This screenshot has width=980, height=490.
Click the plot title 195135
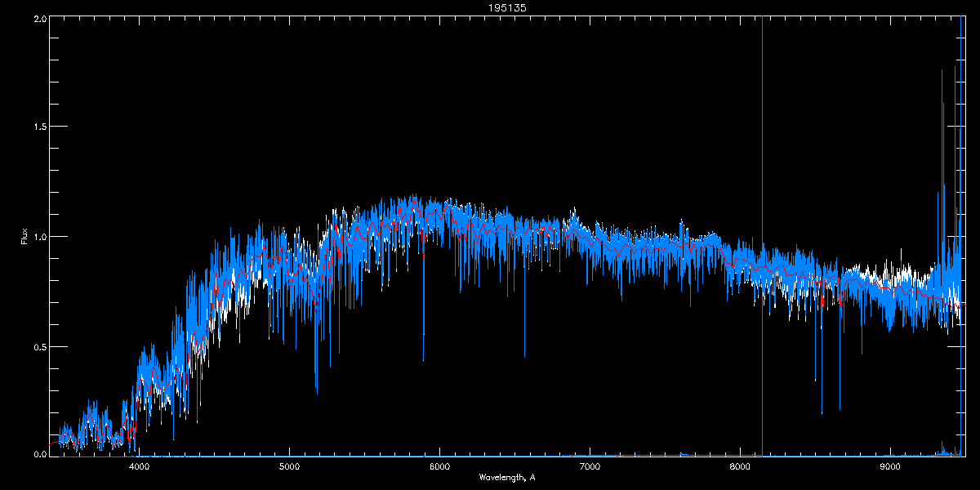(x=491, y=7)
